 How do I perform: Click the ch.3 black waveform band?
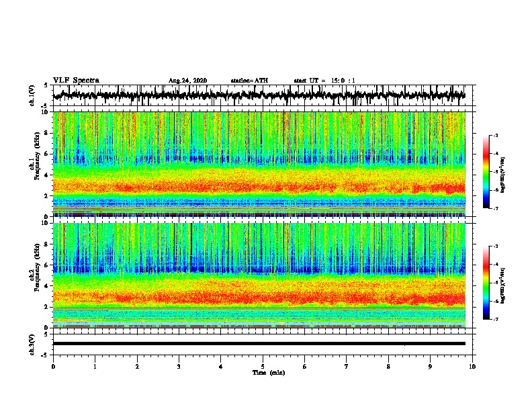click(x=259, y=344)
